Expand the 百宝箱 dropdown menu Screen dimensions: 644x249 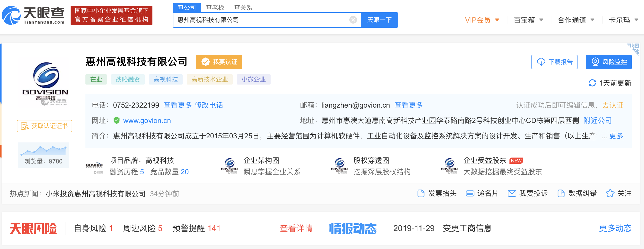tap(528, 20)
